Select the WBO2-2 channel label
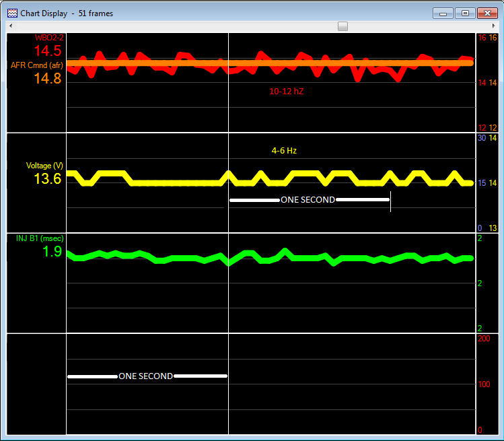The height and width of the screenshot is (441, 504). click(48, 38)
